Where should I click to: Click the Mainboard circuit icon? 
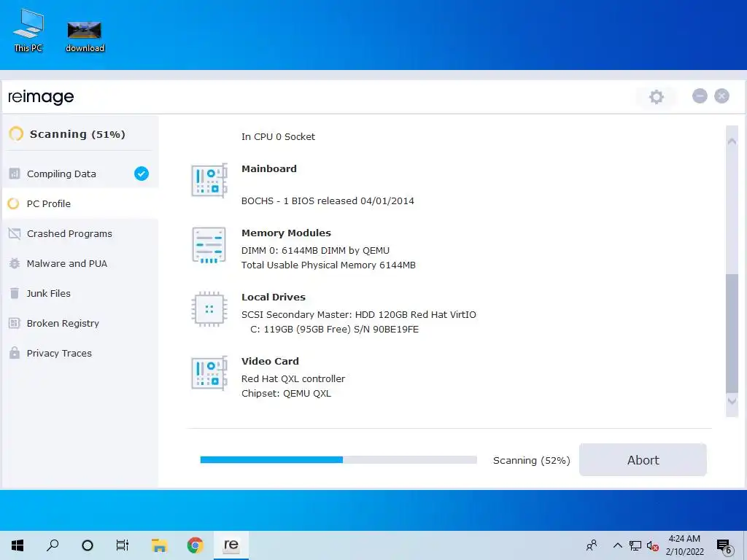tap(209, 181)
